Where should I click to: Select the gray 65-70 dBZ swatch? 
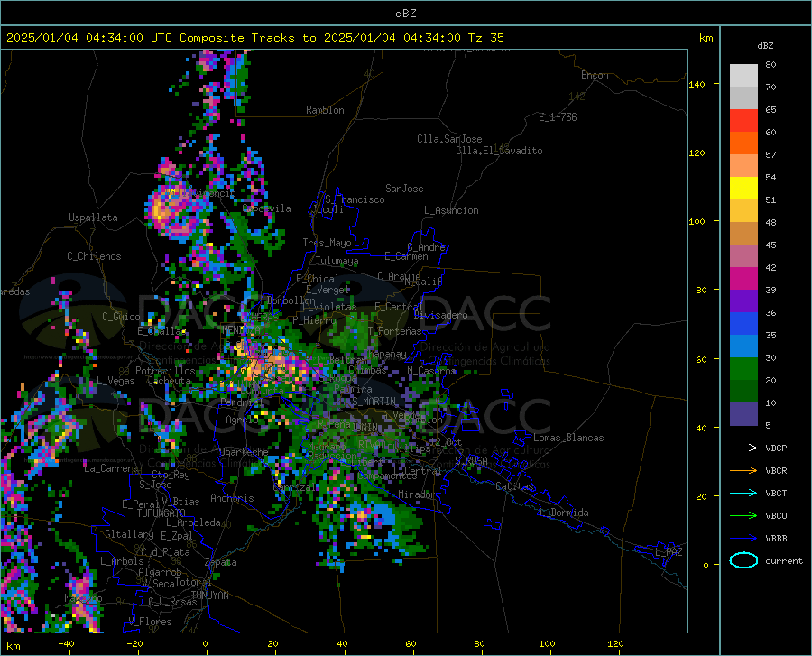tap(743, 98)
